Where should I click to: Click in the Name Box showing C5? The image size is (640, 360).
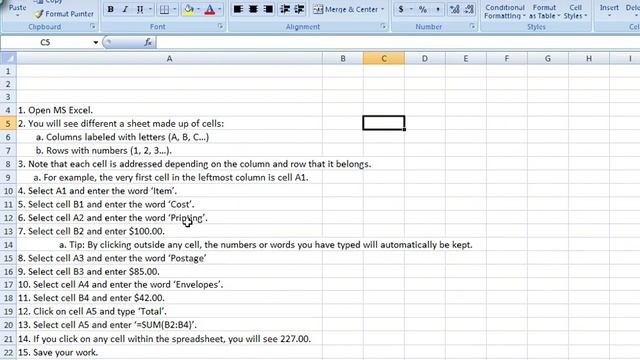(46, 42)
